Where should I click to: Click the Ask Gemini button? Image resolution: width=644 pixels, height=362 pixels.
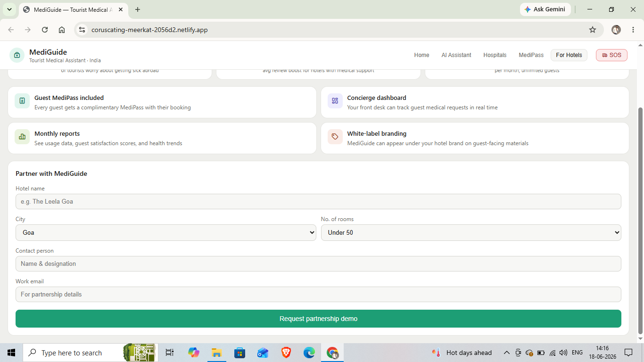click(545, 9)
